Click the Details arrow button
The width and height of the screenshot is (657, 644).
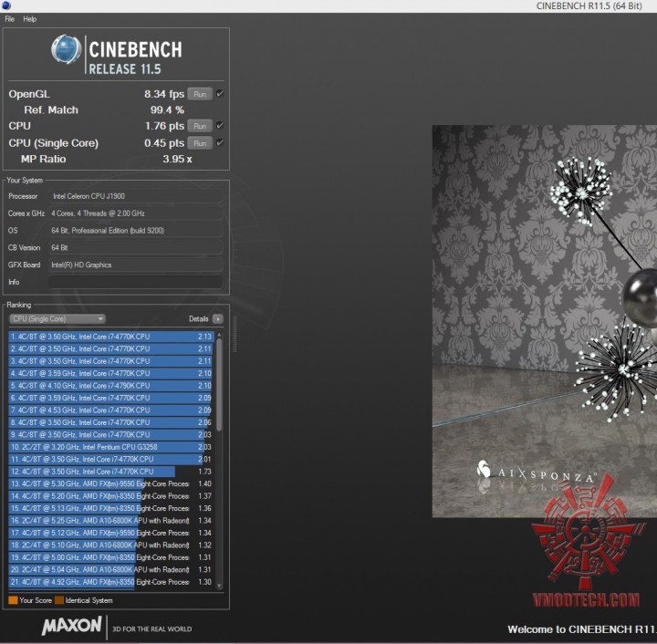tap(218, 319)
